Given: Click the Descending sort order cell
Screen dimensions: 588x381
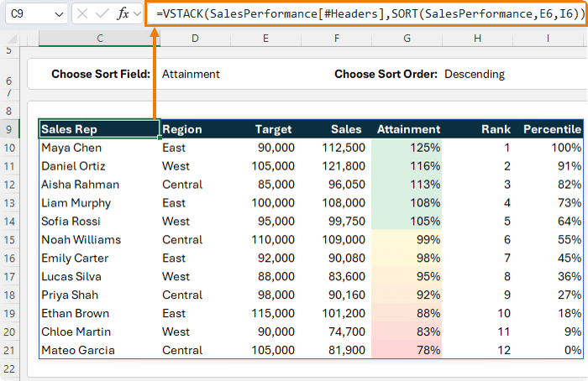Looking at the screenshot, I should (477, 74).
